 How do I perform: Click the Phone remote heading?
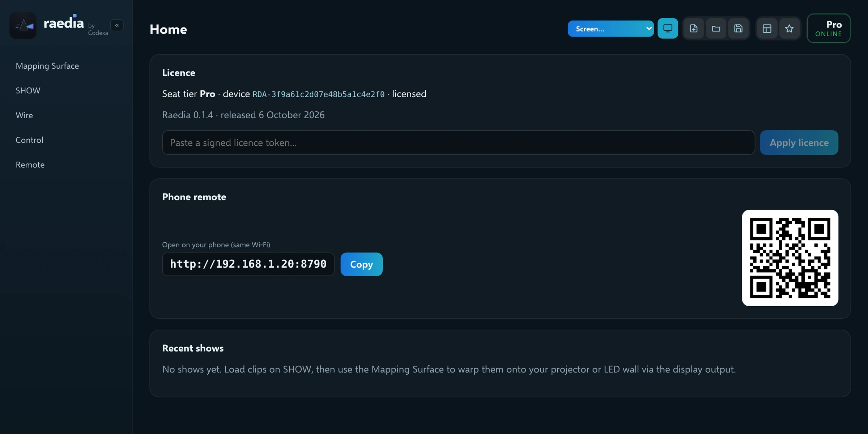tap(194, 197)
